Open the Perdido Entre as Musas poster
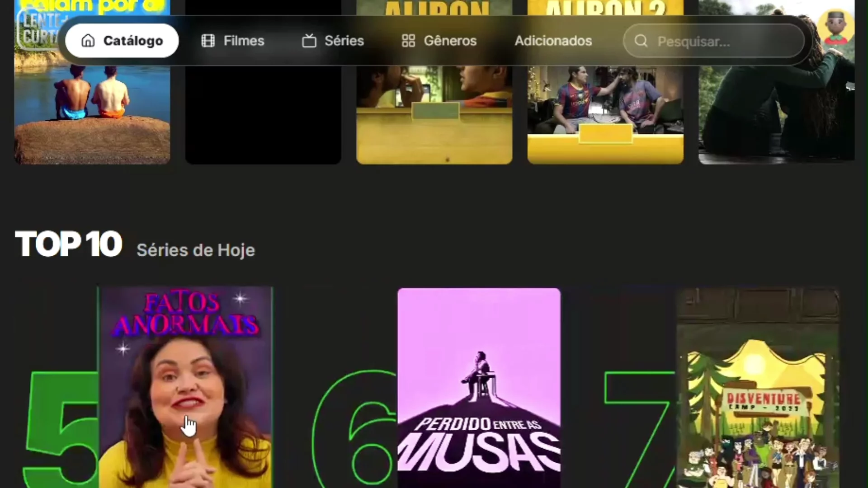The height and width of the screenshot is (488, 868). 479,388
